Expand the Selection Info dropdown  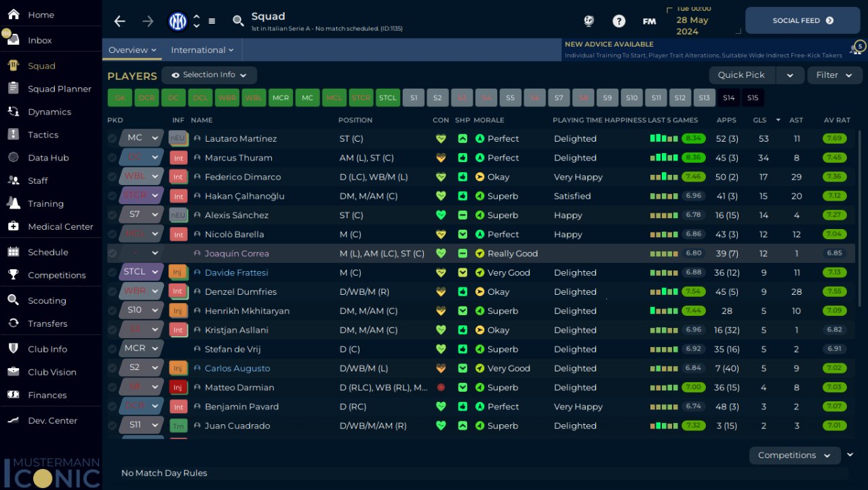209,75
